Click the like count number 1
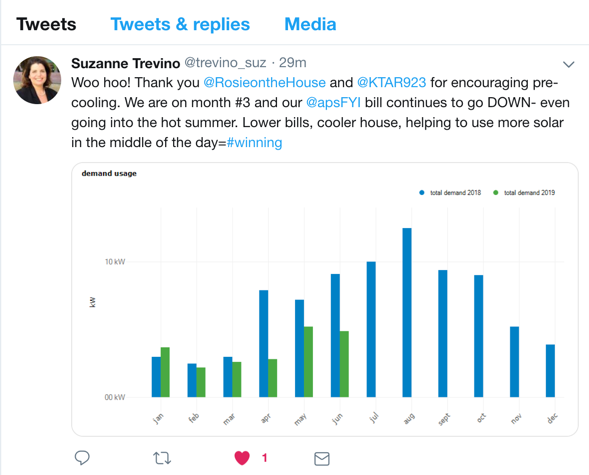Screen dimensions: 589x475 pos(264,458)
